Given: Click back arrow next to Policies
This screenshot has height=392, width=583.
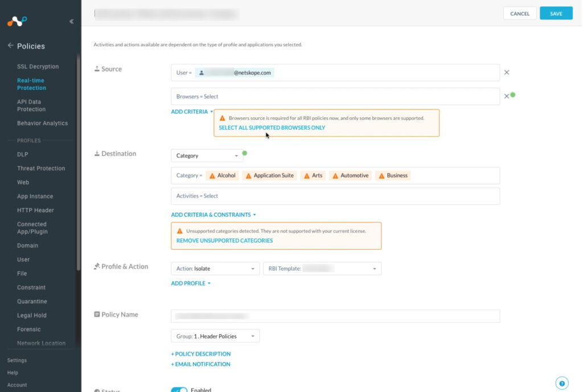Looking at the screenshot, I should pyautogui.click(x=10, y=46).
